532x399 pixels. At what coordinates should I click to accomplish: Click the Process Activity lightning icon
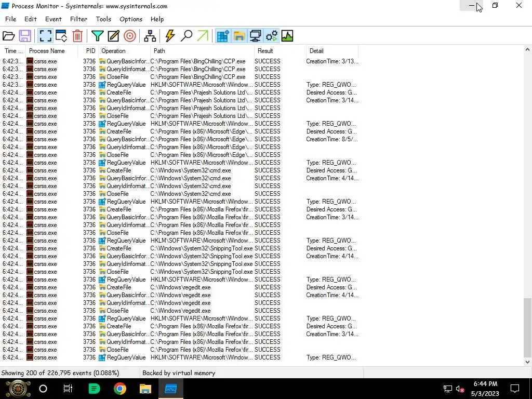click(x=170, y=36)
